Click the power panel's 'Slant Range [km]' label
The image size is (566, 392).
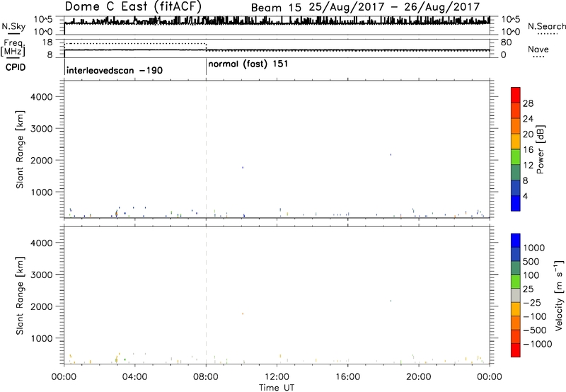[20, 149]
